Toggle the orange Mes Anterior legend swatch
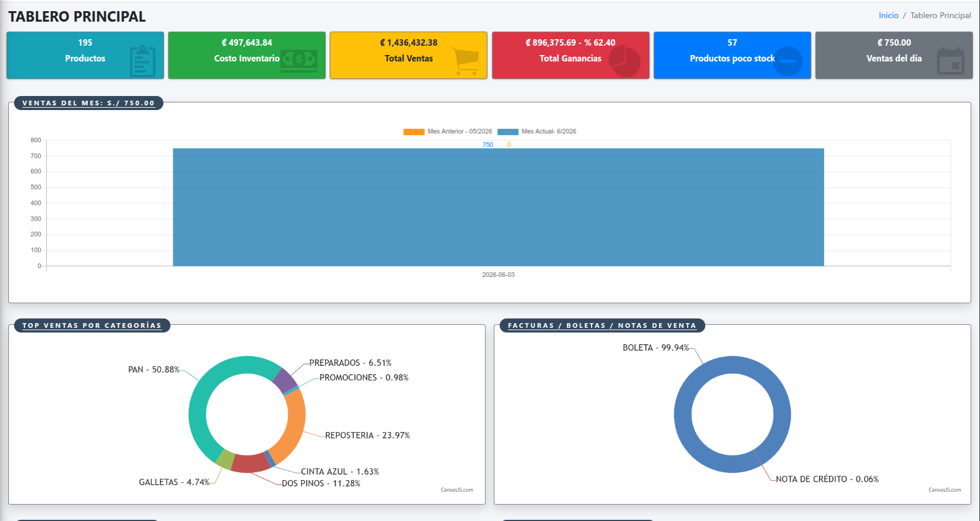Image resolution: width=980 pixels, height=521 pixels. pyautogui.click(x=414, y=132)
